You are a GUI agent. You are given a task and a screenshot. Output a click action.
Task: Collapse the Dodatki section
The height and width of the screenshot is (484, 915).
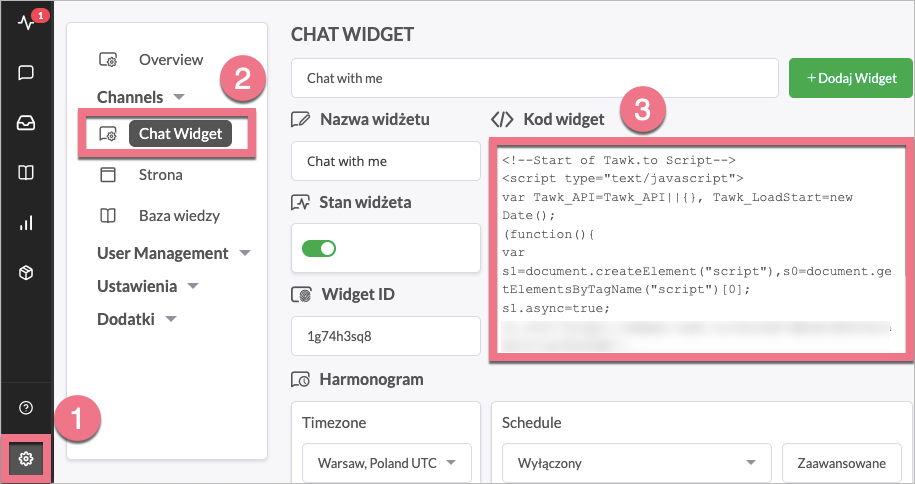pyautogui.click(x=138, y=319)
